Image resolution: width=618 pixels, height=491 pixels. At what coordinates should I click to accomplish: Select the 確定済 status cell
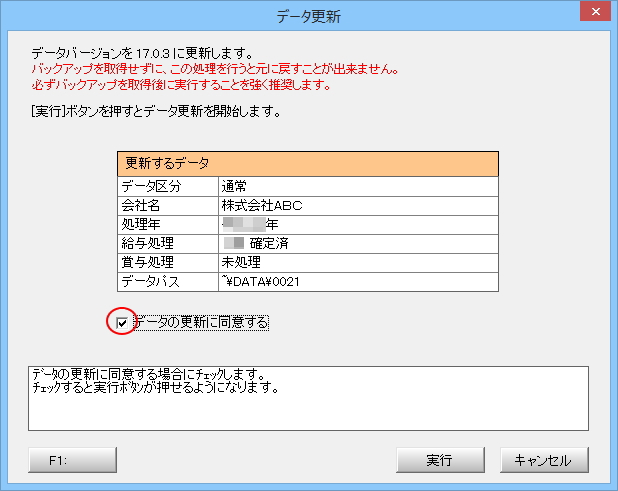[357, 244]
